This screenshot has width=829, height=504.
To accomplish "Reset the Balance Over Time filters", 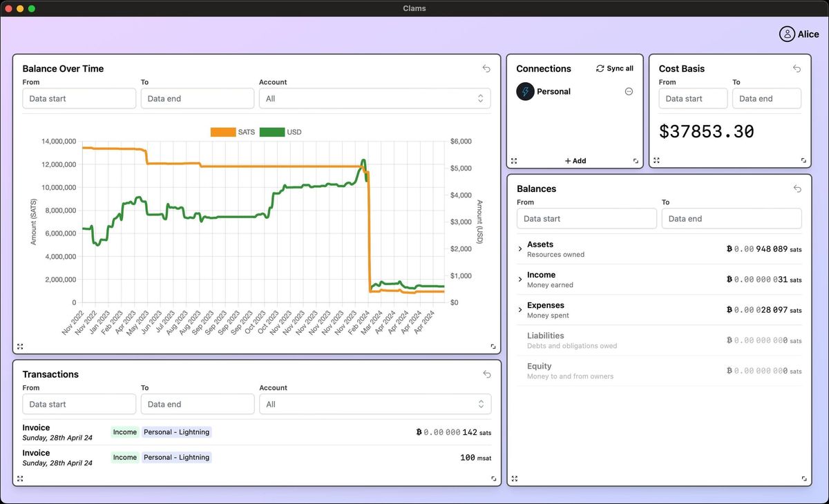I will click(x=486, y=68).
